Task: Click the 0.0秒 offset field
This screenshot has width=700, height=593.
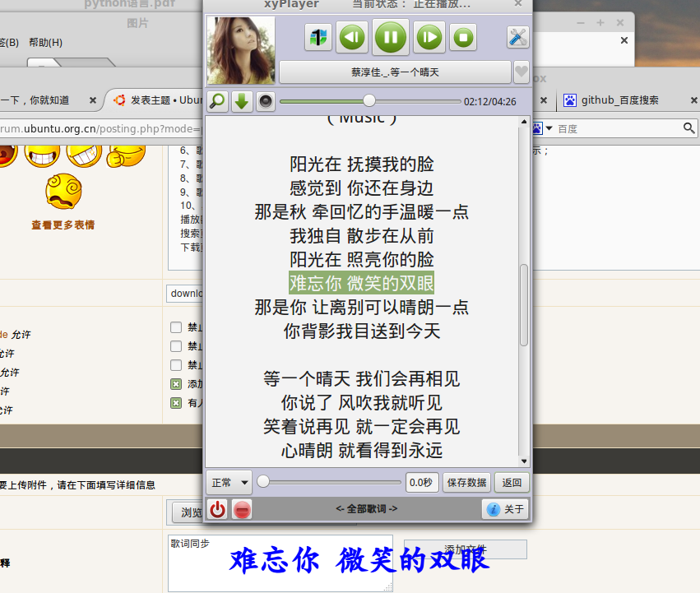Action: pyautogui.click(x=421, y=482)
